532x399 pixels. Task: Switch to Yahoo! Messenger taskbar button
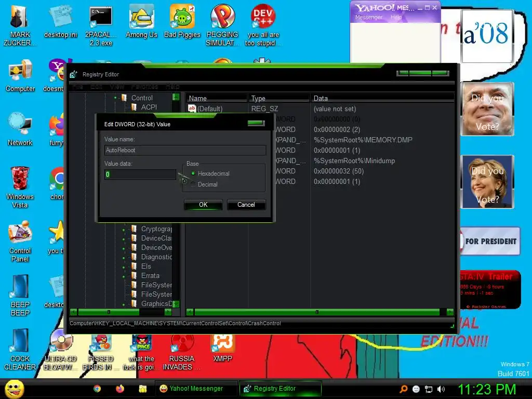(196, 389)
